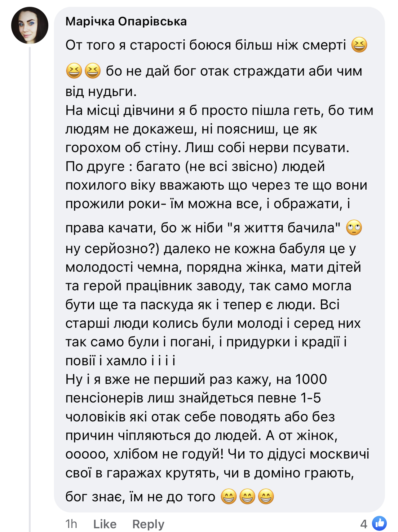View the 4 reactions count
Screen dimensions: 398x532
(x=364, y=524)
